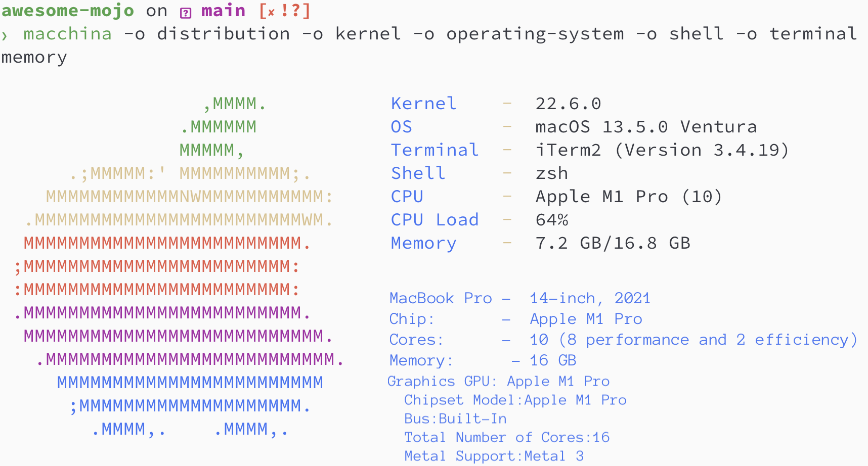Click the iTerm2 version value
The width and height of the screenshot is (868, 466).
point(662,150)
